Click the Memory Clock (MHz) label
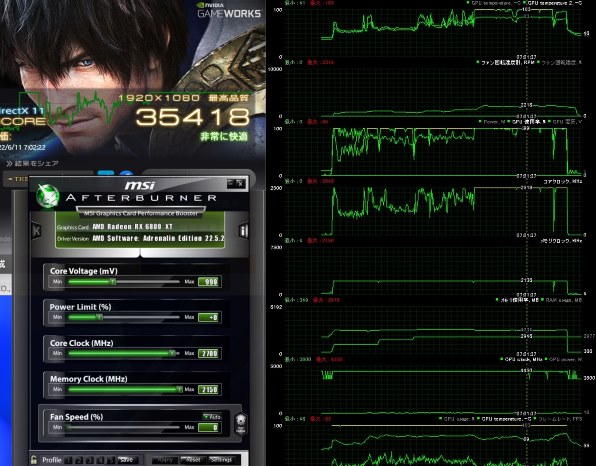This screenshot has height=466, width=596. click(89, 379)
